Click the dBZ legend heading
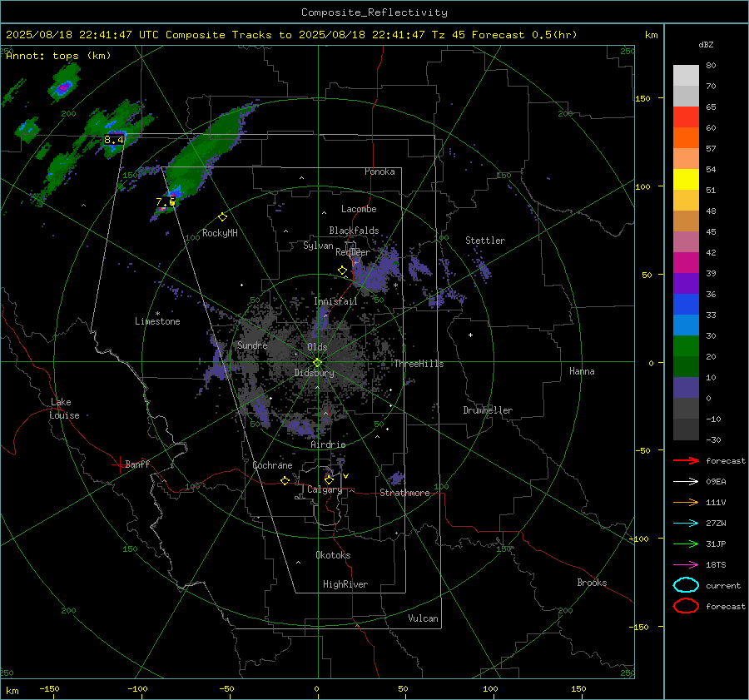Image resolution: width=749 pixels, height=700 pixels. coord(706,44)
